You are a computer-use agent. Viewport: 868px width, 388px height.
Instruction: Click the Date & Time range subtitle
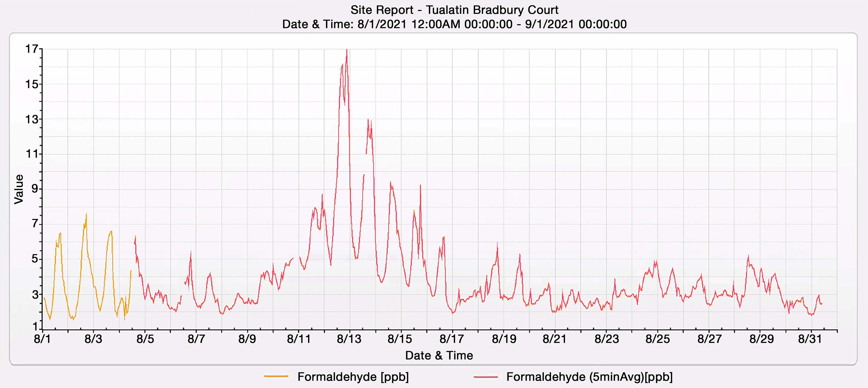(x=454, y=24)
